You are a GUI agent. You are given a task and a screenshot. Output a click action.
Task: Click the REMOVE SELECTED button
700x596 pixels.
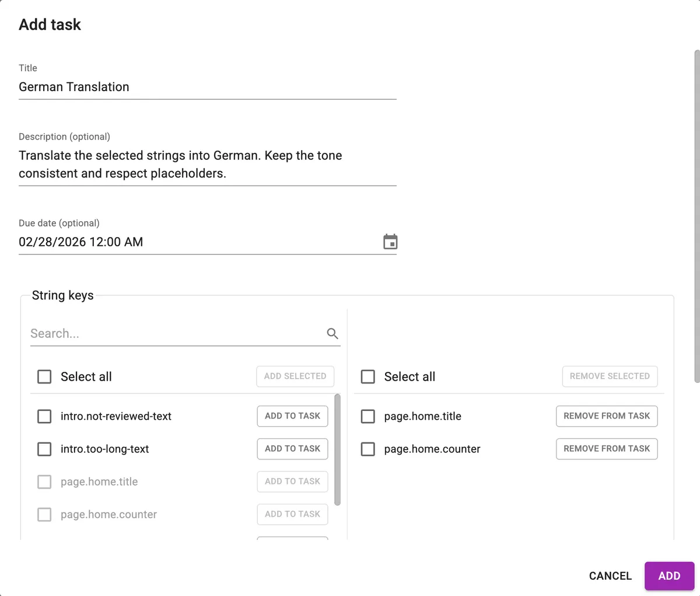coord(609,376)
